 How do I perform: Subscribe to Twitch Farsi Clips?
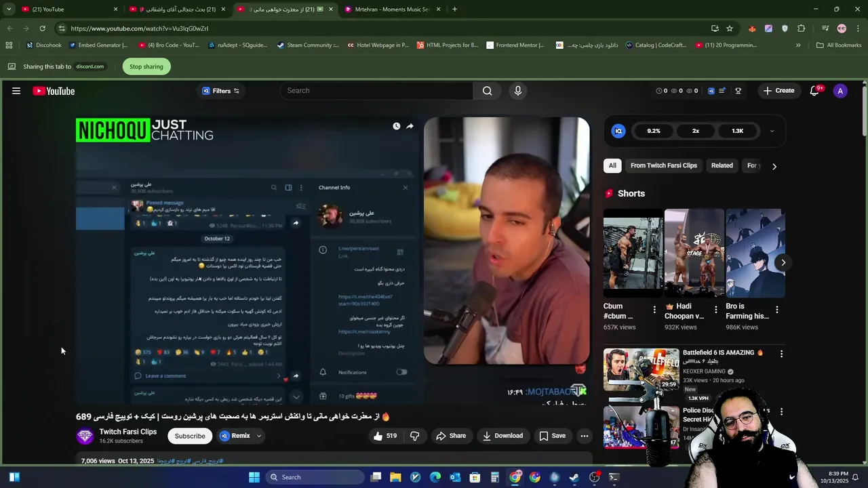click(x=190, y=436)
